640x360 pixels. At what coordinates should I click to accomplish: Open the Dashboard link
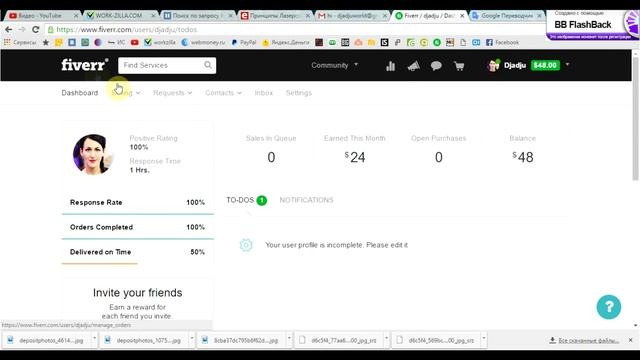(80, 93)
